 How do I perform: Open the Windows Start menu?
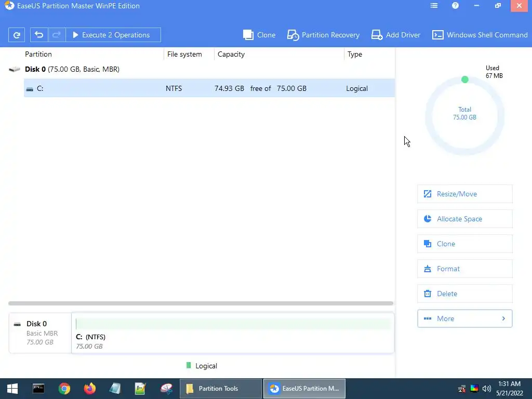click(x=12, y=389)
